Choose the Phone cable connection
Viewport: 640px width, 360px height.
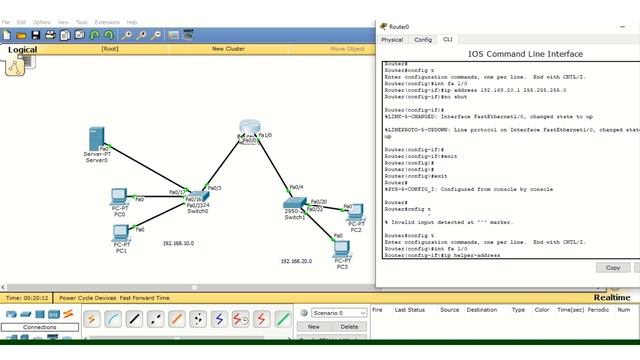(x=198, y=319)
